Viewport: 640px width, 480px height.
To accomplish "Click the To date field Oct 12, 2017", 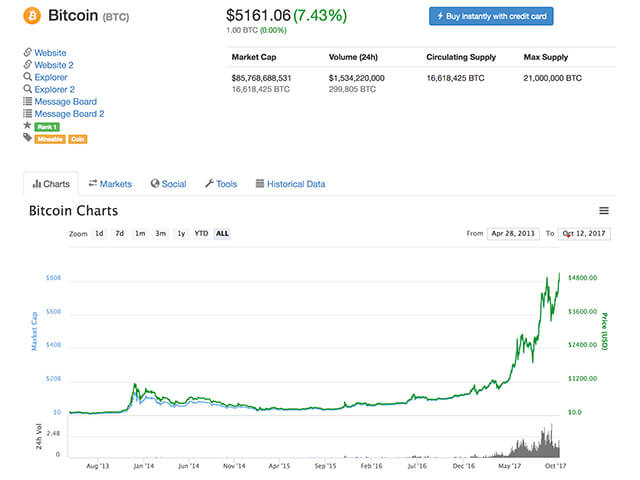I will tap(584, 233).
